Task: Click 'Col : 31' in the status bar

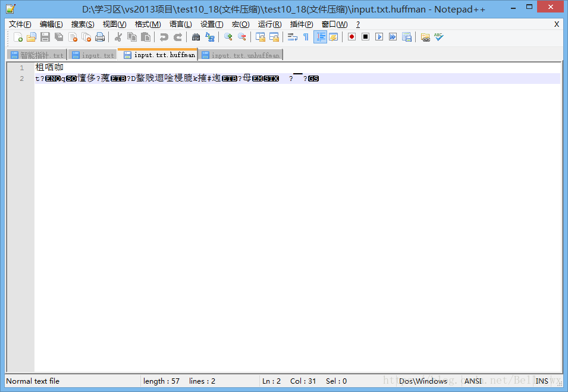Action: pos(303,381)
